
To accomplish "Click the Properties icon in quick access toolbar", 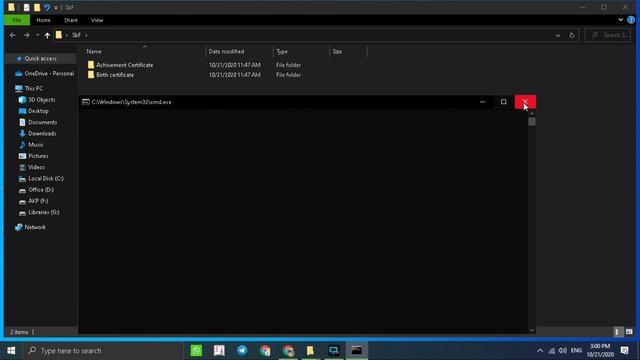I will click(x=27, y=7).
